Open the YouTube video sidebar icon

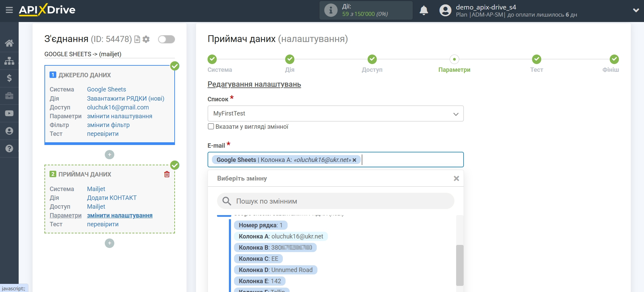pyautogui.click(x=9, y=113)
